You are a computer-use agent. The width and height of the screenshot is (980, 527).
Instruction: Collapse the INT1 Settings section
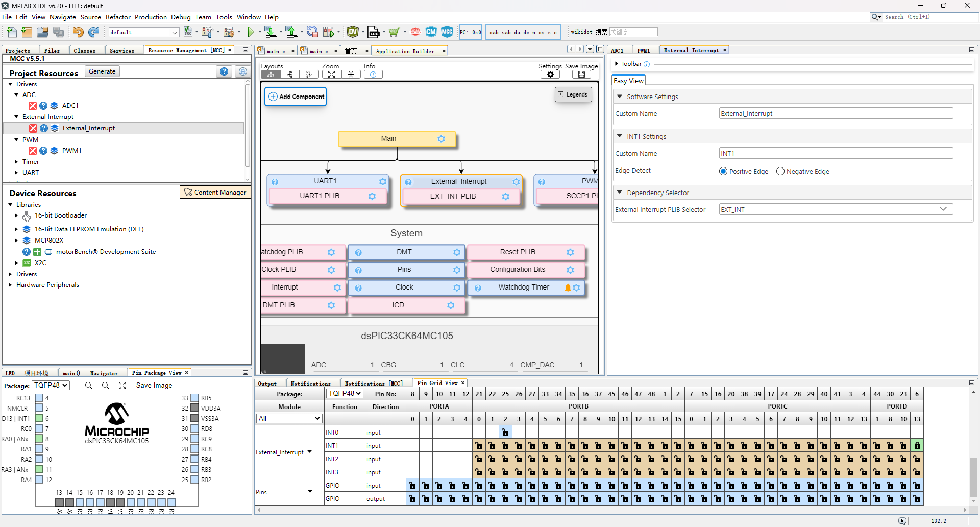point(620,136)
